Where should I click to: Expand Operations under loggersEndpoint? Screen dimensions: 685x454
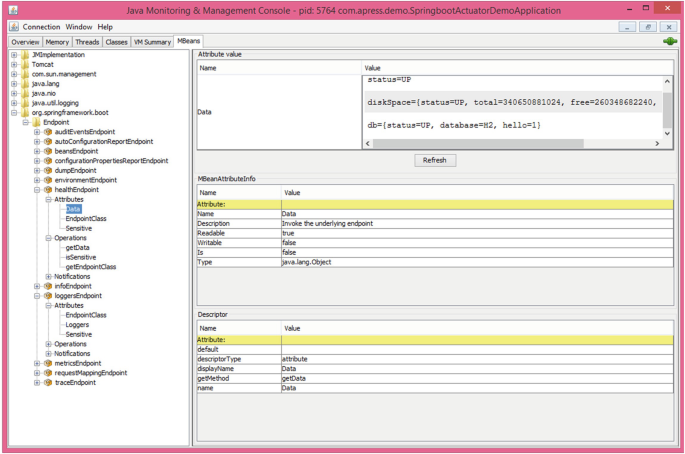tap(47, 344)
